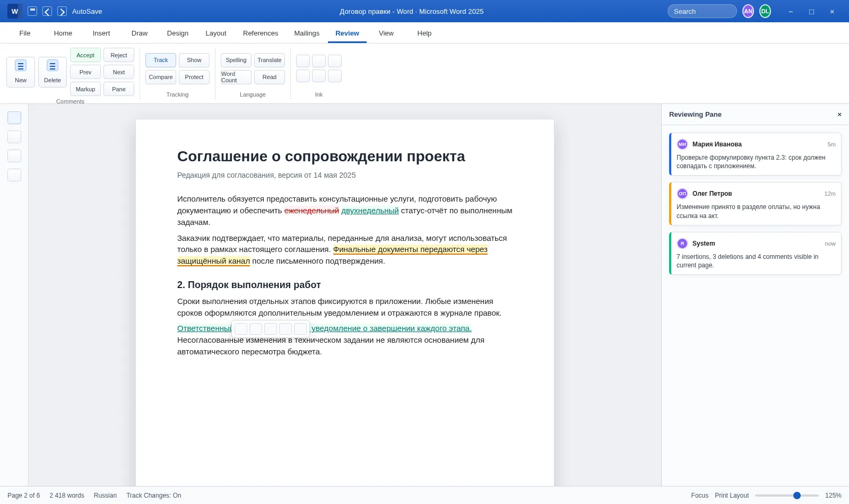
Task: Accept the tracked change
Action: 85,55
